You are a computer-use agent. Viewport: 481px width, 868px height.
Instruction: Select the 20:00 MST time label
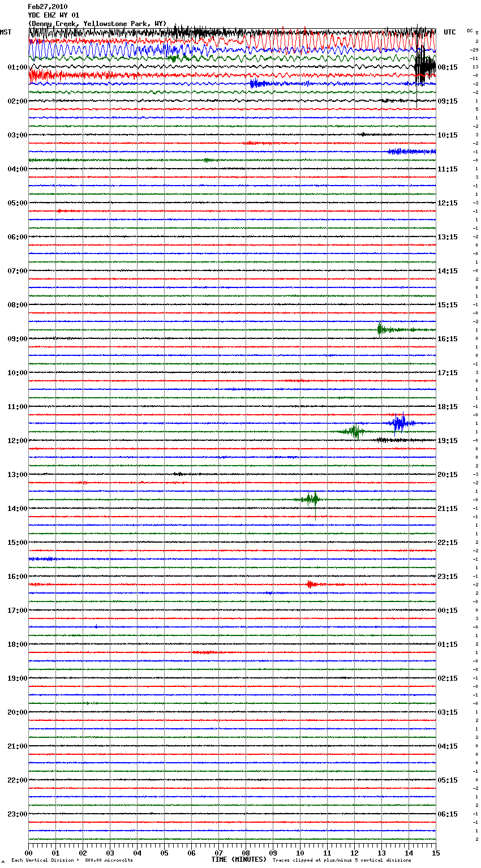tap(18, 712)
